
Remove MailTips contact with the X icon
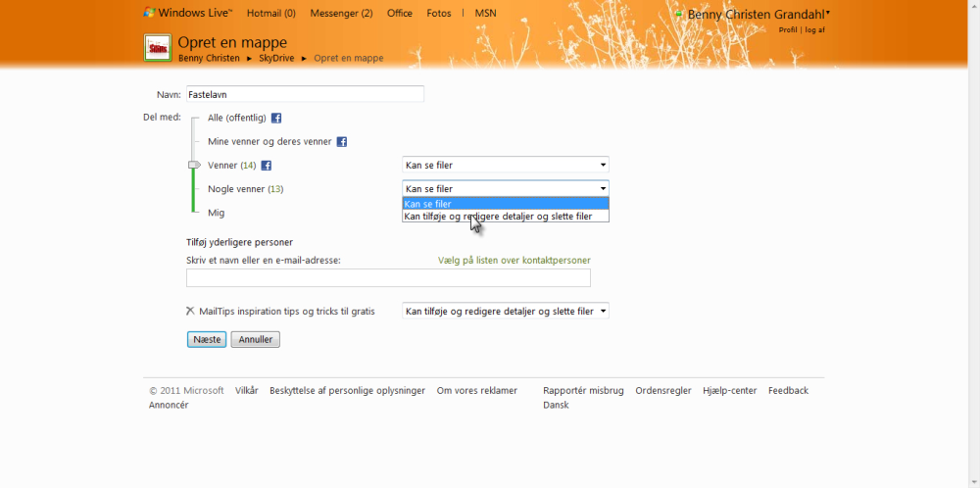click(x=191, y=311)
